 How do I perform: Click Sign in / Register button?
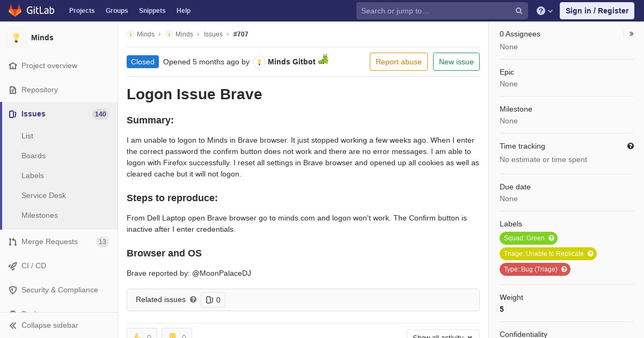tap(597, 11)
